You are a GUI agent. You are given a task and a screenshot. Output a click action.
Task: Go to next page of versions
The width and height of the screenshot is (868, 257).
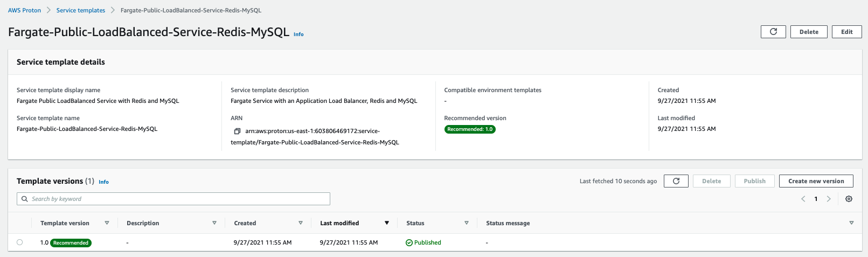tap(829, 199)
